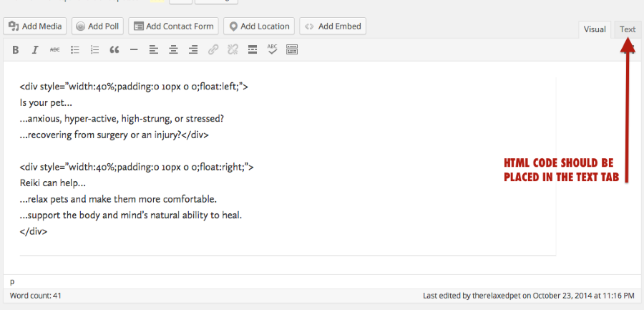
Task: Insert a numbered list
Action: [94, 49]
